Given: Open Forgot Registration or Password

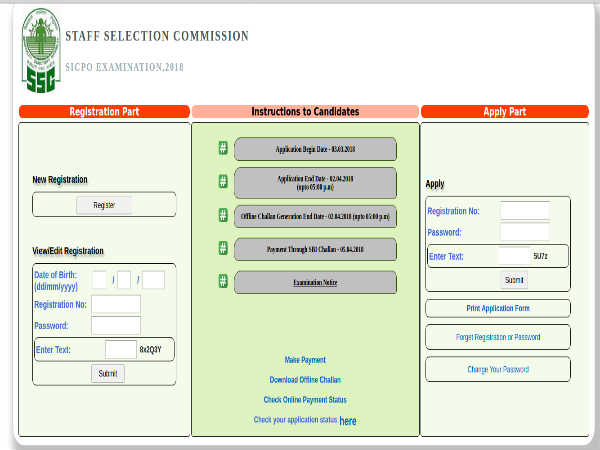Looking at the screenshot, I should coord(498,337).
